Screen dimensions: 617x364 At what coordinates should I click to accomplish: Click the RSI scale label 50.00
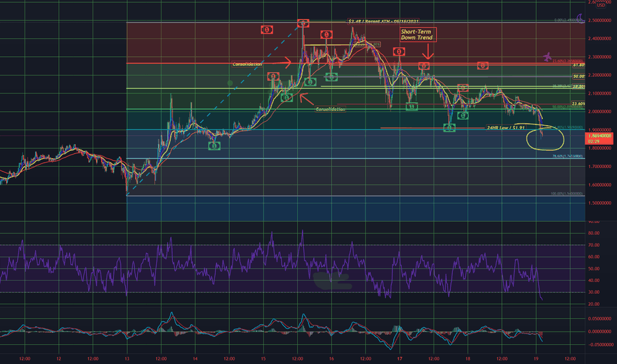(594, 269)
